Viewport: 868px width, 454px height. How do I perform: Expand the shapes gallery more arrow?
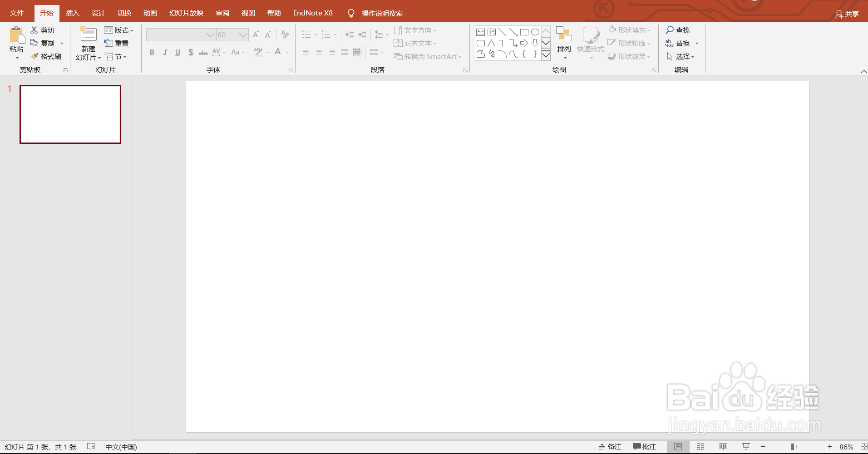click(546, 55)
